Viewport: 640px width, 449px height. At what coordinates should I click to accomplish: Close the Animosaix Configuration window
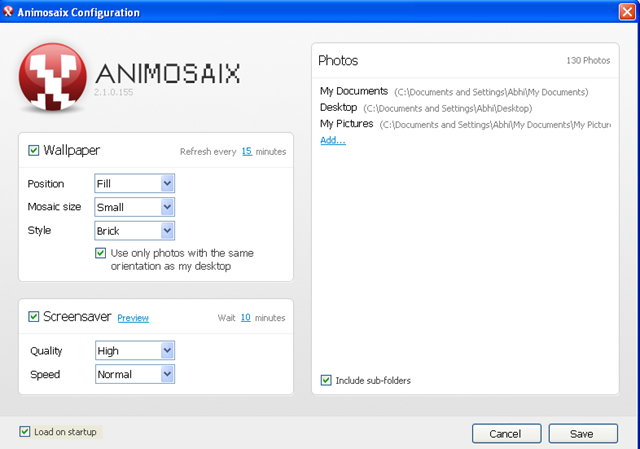(627, 11)
